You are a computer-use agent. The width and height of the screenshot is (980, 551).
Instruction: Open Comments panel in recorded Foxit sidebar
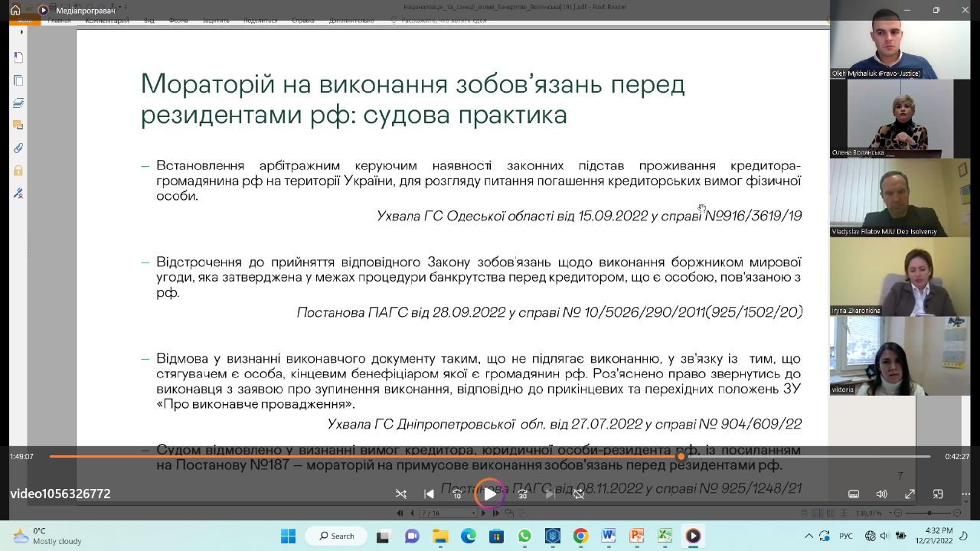click(18, 126)
